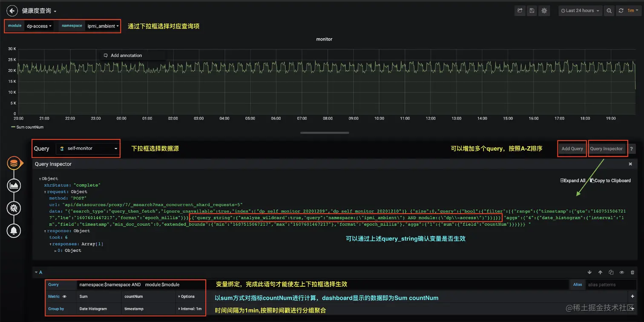This screenshot has width=644, height=322.
Task: Select the Date Histogram group-by type
Action: (x=99, y=309)
